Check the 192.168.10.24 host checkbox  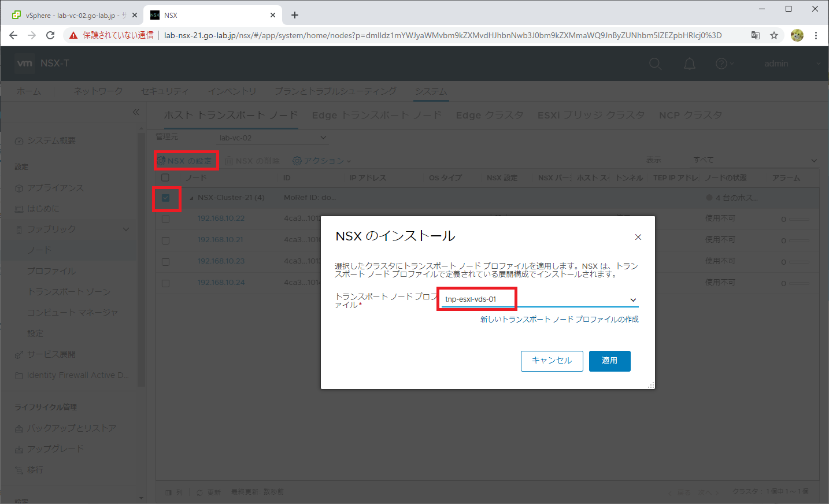(166, 283)
